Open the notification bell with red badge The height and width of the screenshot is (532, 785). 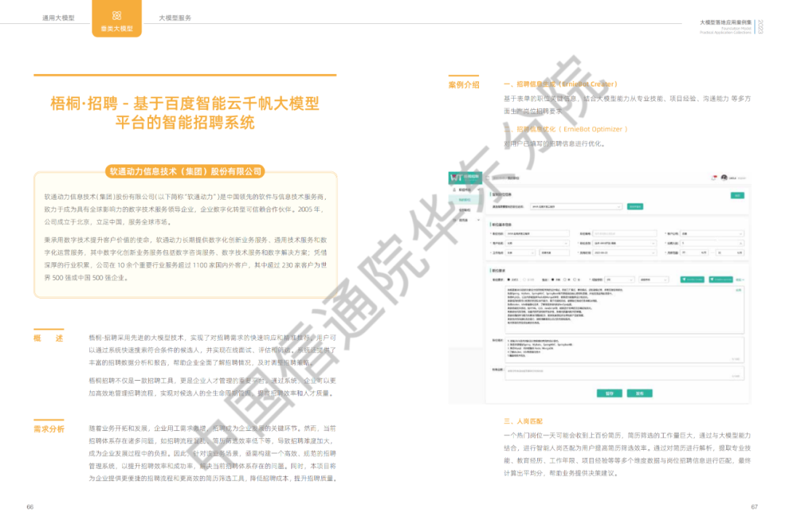(x=714, y=177)
